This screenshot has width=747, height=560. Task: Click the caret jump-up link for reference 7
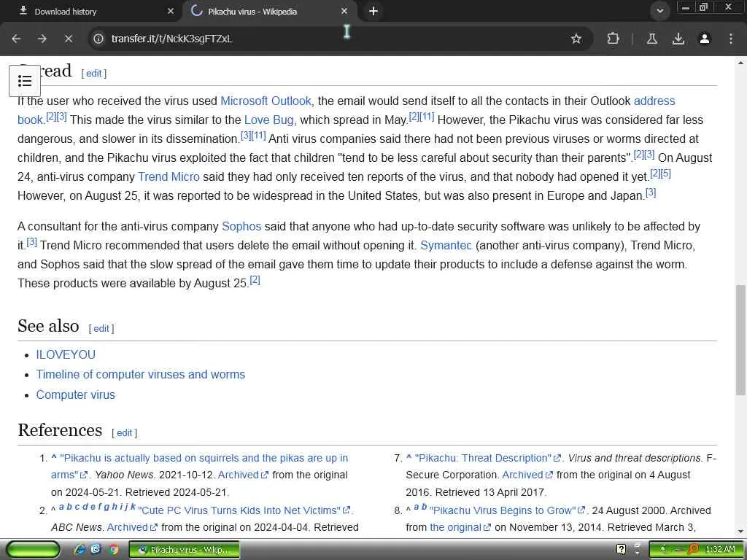[x=409, y=458]
